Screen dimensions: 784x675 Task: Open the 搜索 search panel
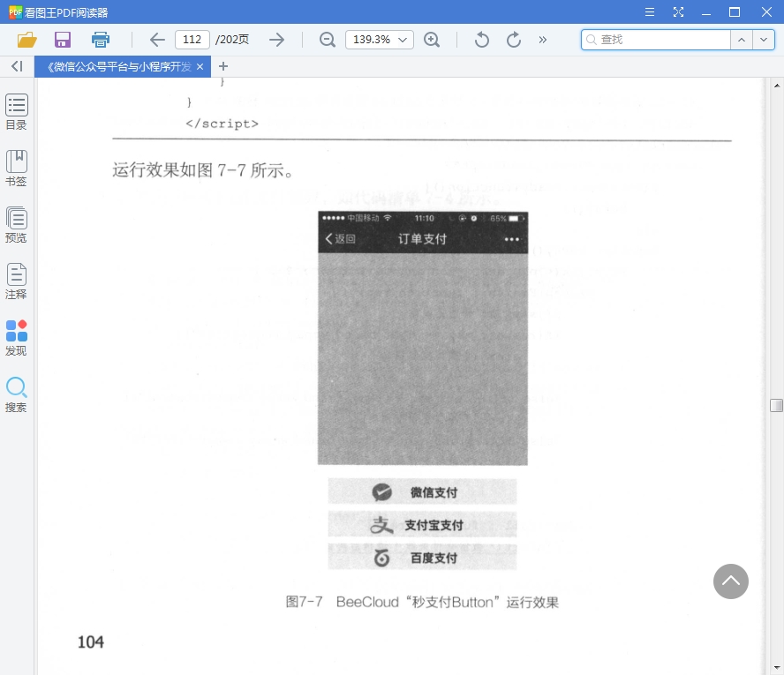17,394
